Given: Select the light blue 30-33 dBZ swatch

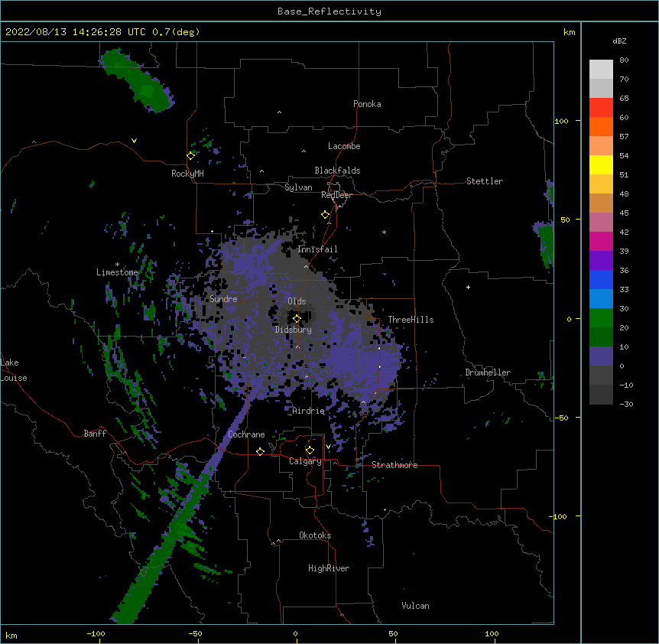Looking at the screenshot, I should pos(601,299).
